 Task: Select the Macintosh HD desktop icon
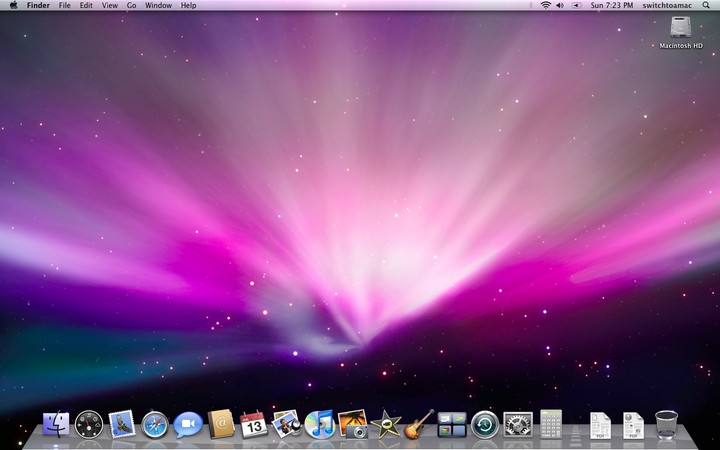coord(681,32)
